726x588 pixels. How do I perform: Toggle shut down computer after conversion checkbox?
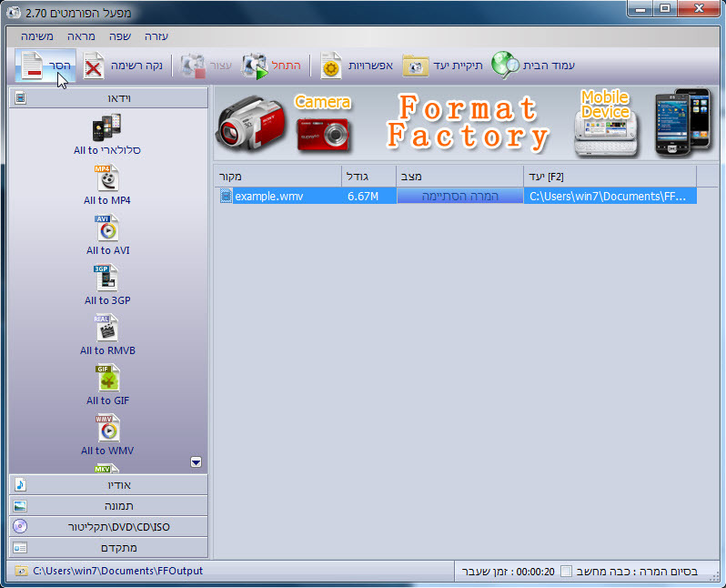tap(566, 571)
